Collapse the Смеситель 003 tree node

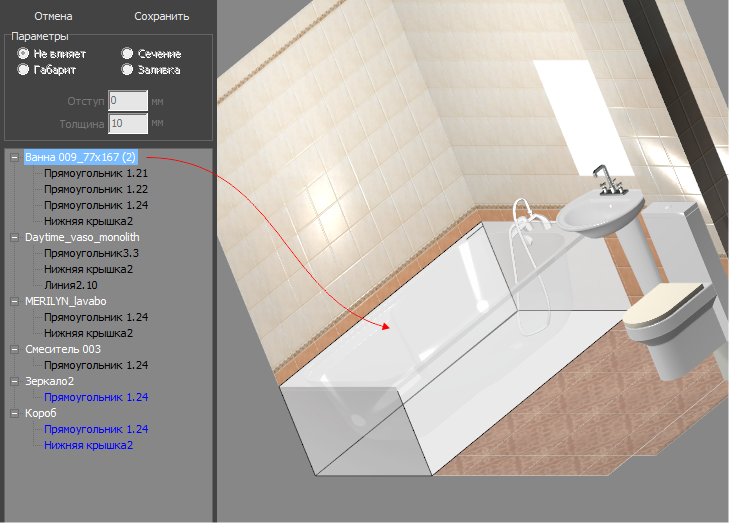click(x=14, y=349)
